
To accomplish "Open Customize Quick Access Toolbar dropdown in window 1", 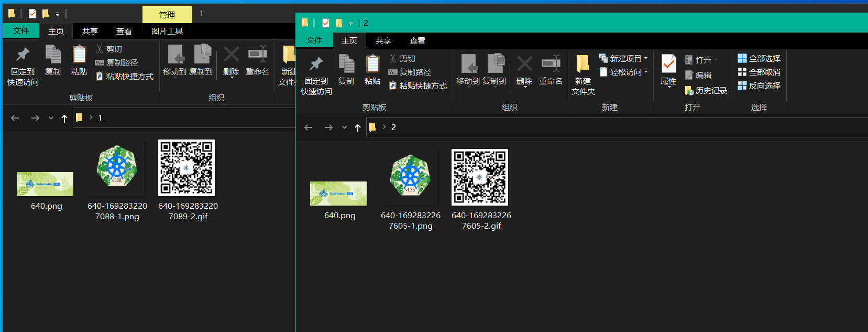I will [57, 14].
